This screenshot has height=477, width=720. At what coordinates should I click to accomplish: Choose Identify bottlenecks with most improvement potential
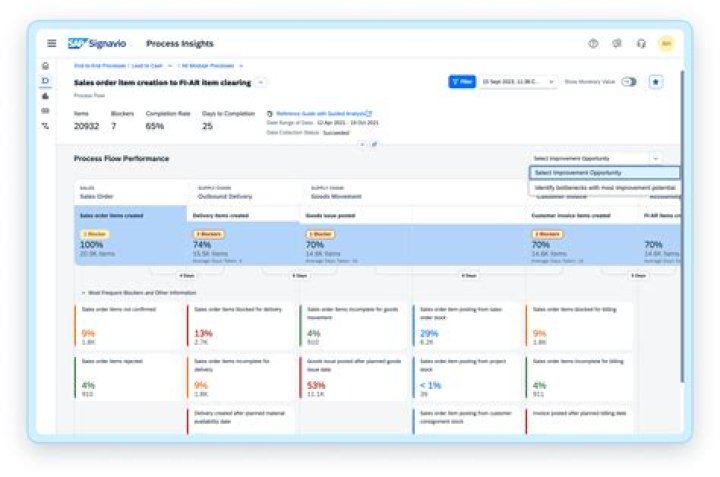coord(604,188)
